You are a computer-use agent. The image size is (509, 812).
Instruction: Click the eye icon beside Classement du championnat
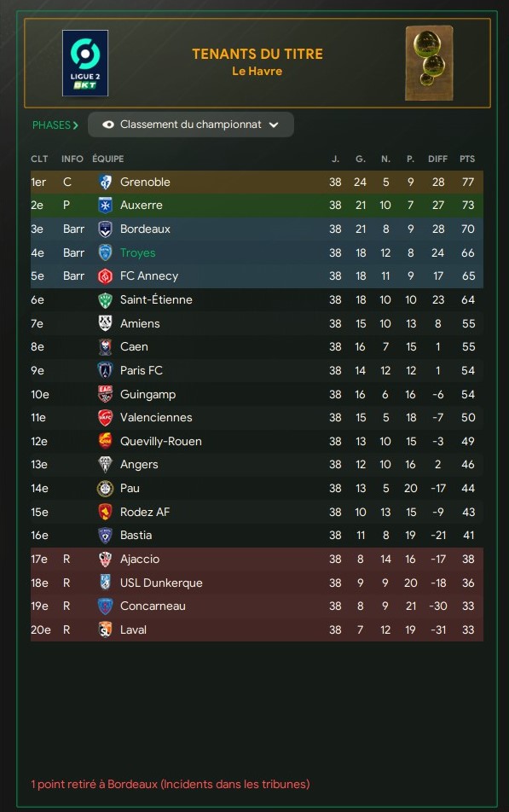tap(108, 125)
